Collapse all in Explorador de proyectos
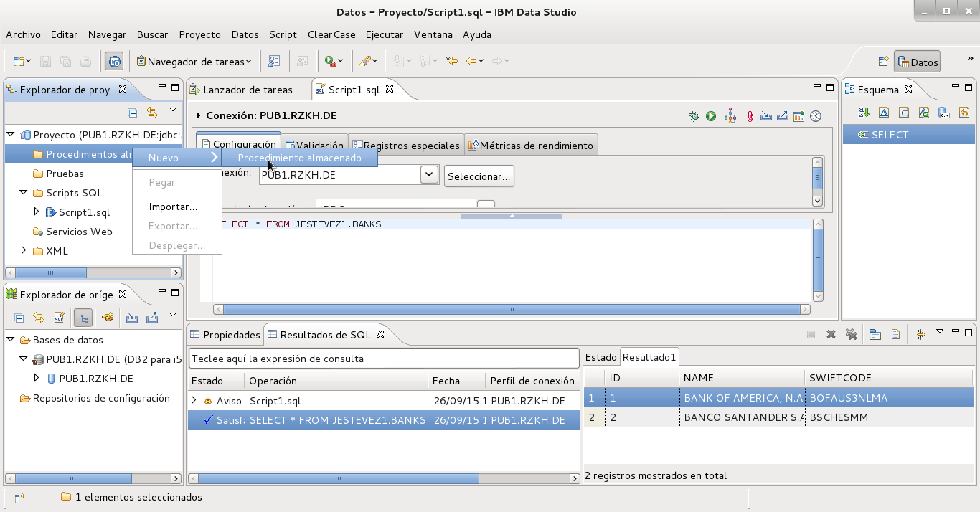980x512 pixels. (x=132, y=113)
